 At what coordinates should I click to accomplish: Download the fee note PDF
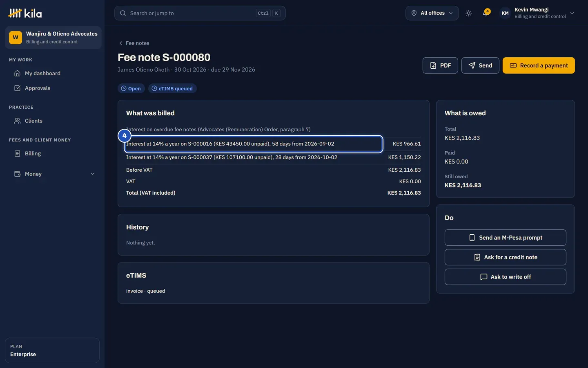pos(440,65)
